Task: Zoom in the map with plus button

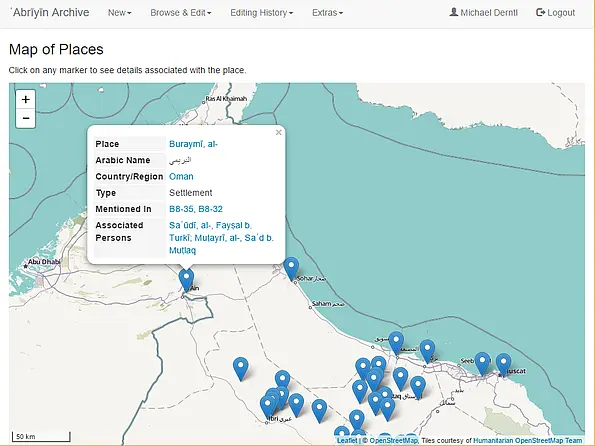Action: pos(25,100)
